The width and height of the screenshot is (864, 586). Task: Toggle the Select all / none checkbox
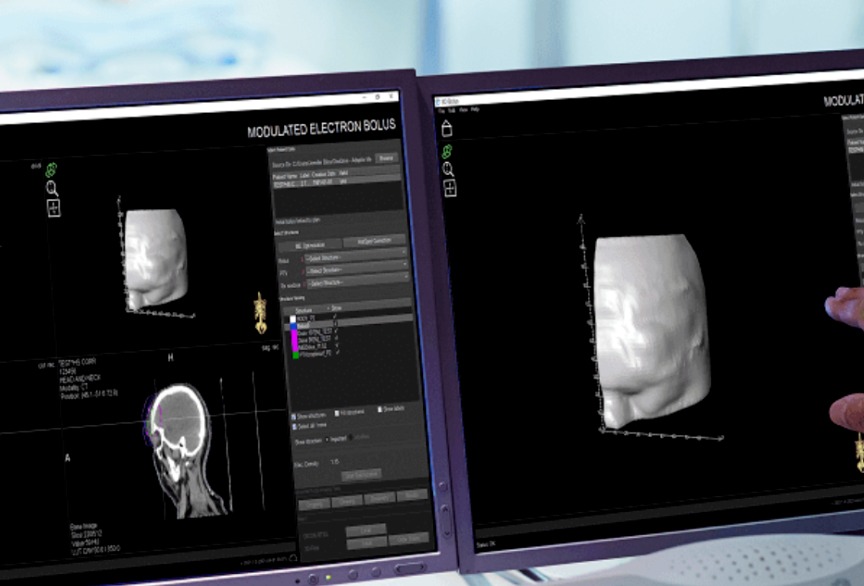point(295,427)
